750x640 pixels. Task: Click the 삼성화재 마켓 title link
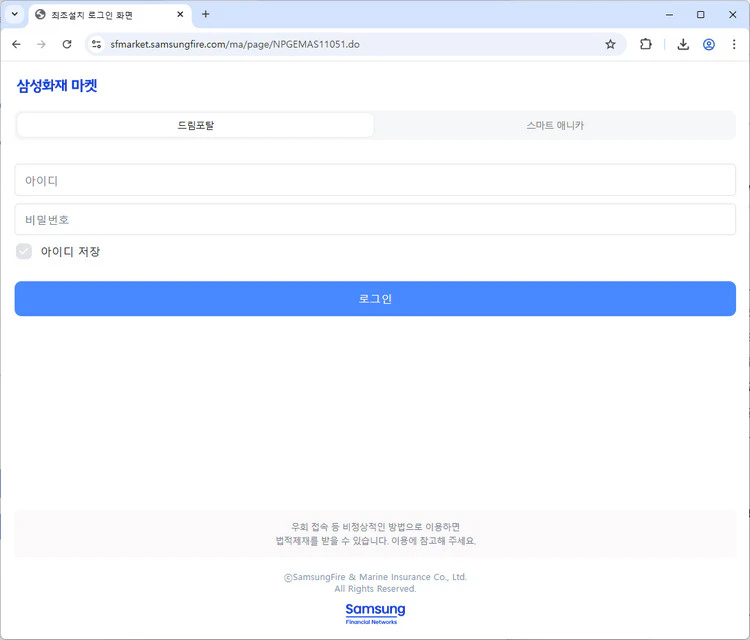[x=57, y=86]
